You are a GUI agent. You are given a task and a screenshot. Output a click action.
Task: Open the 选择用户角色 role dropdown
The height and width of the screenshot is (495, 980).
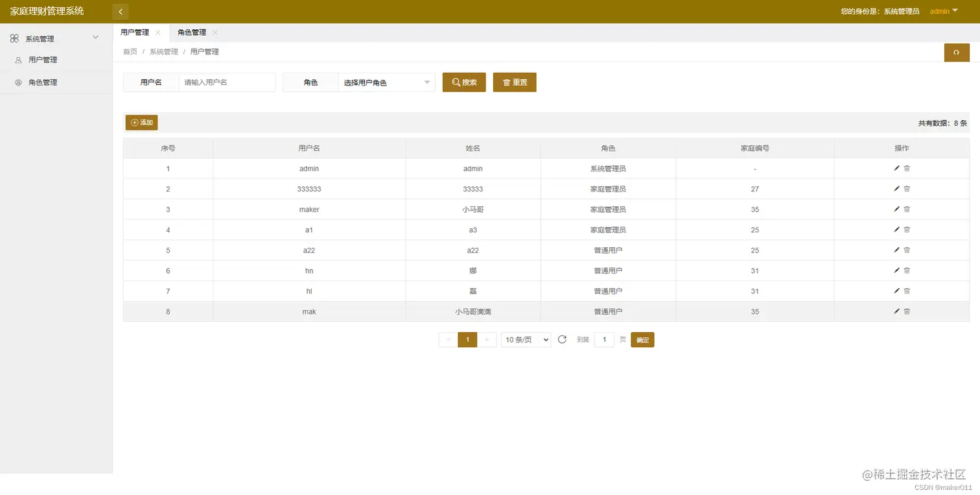pyautogui.click(x=386, y=82)
